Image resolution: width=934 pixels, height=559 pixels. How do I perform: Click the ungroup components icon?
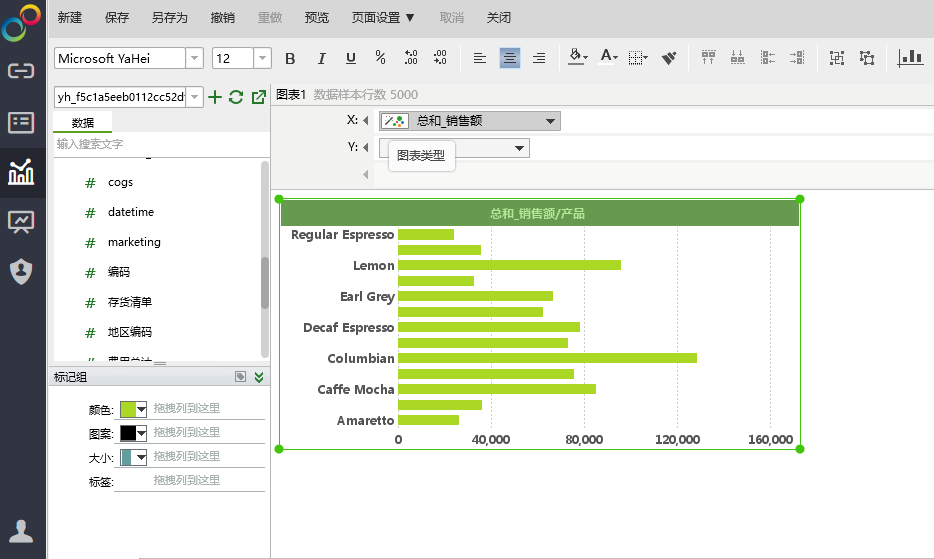click(867, 58)
